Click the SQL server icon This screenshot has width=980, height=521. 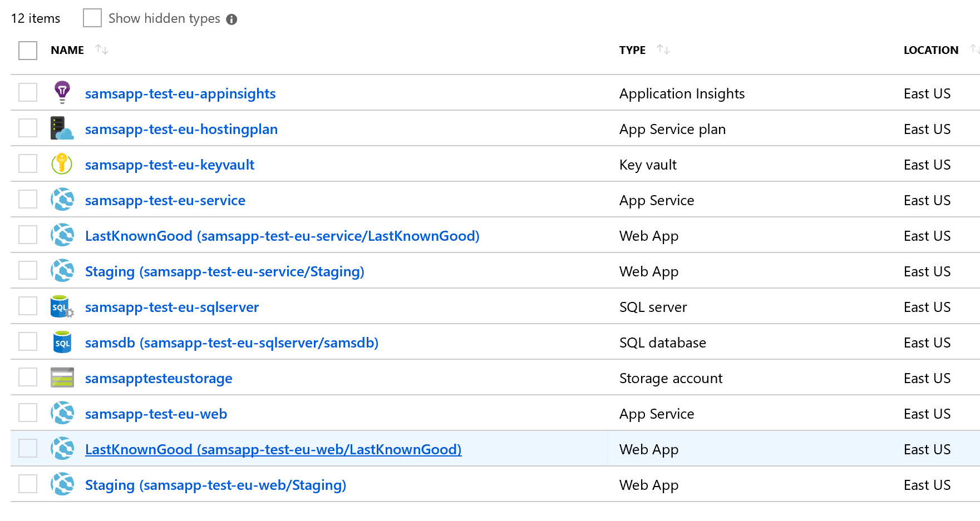click(x=62, y=306)
